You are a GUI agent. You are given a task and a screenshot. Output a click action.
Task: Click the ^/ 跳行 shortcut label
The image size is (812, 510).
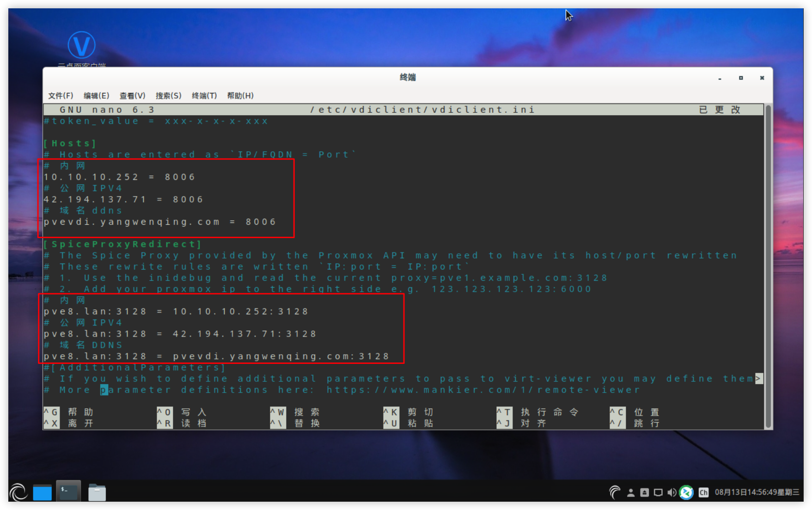[x=635, y=423]
